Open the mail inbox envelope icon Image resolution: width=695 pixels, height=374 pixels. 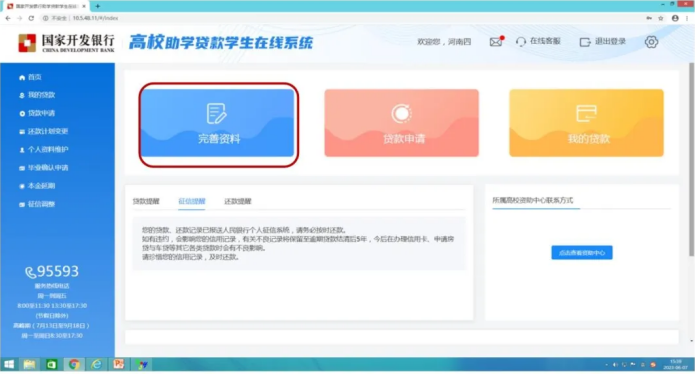pos(496,42)
